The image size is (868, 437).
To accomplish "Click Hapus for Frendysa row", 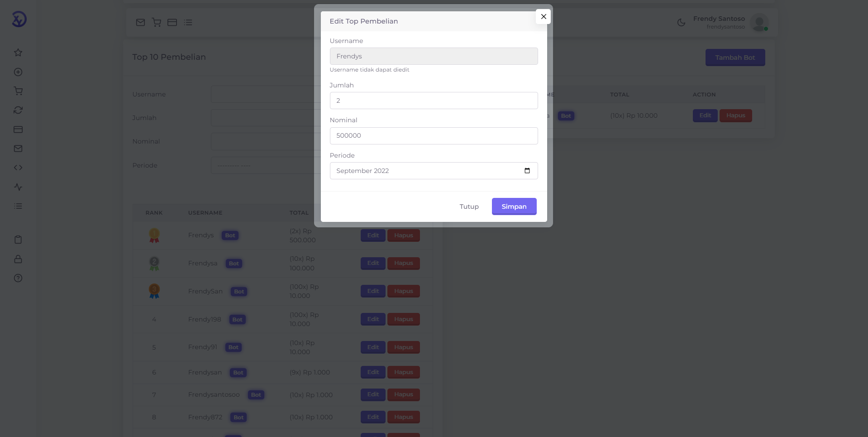I will coord(403,263).
